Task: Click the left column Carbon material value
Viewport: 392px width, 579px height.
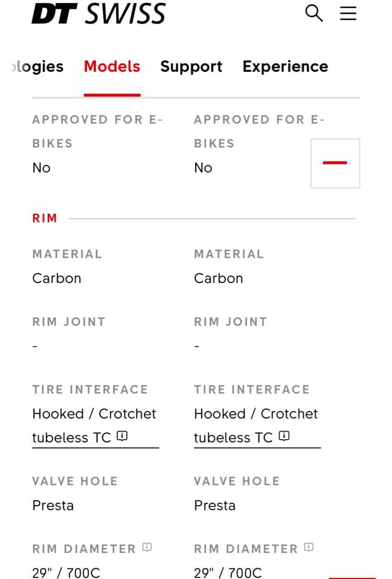Action: click(57, 278)
